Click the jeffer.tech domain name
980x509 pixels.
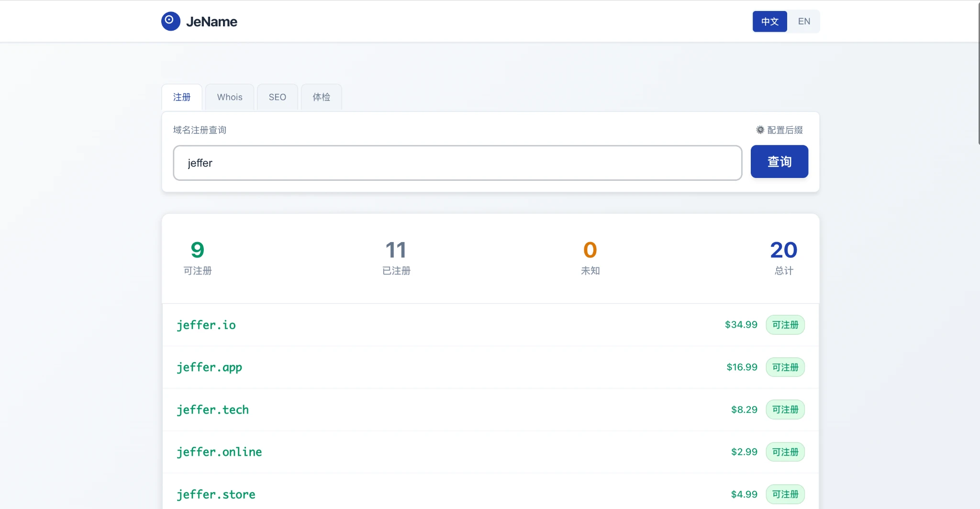click(x=213, y=410)
